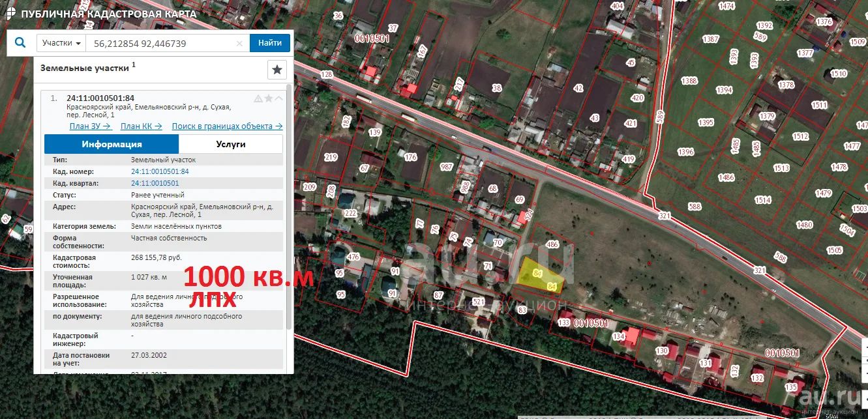The height and width of the screenshot is (419, 868).
Task: Open the План КК link
Action: coord(142,126)
